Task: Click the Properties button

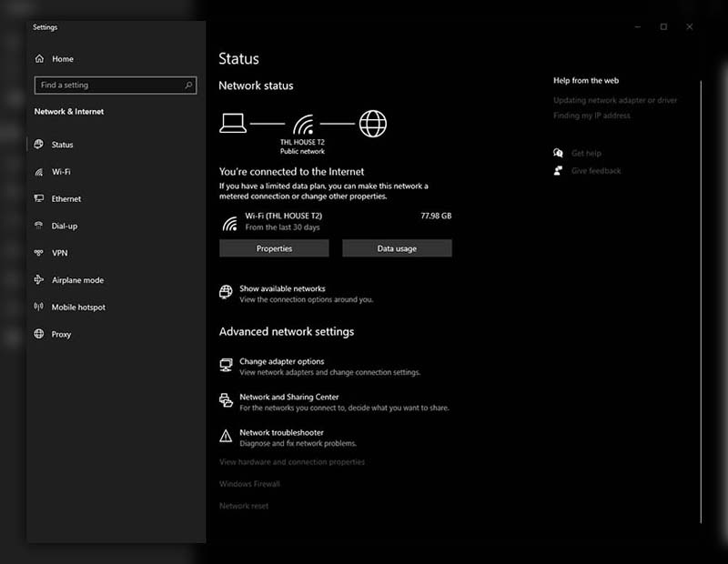Action: pos(274,248)
